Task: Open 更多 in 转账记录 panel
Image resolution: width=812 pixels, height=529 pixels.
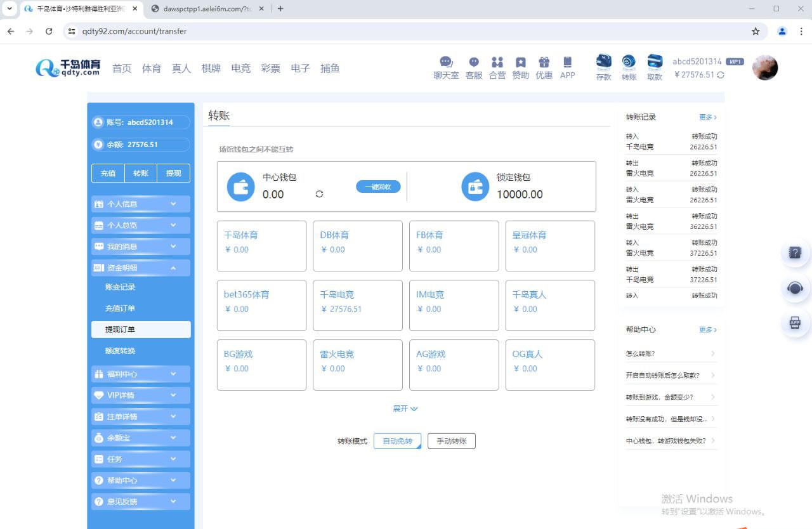Action: point(708,117)
